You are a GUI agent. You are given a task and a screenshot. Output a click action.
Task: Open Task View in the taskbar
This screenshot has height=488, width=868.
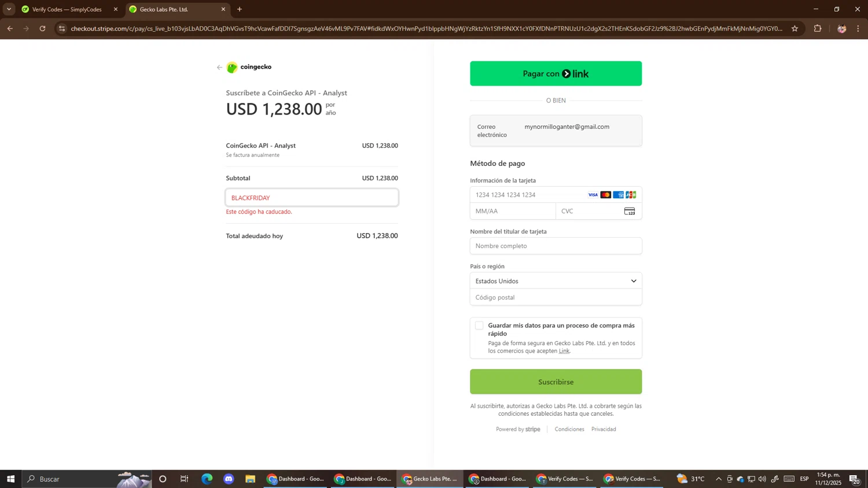click(x=185, y=479)
